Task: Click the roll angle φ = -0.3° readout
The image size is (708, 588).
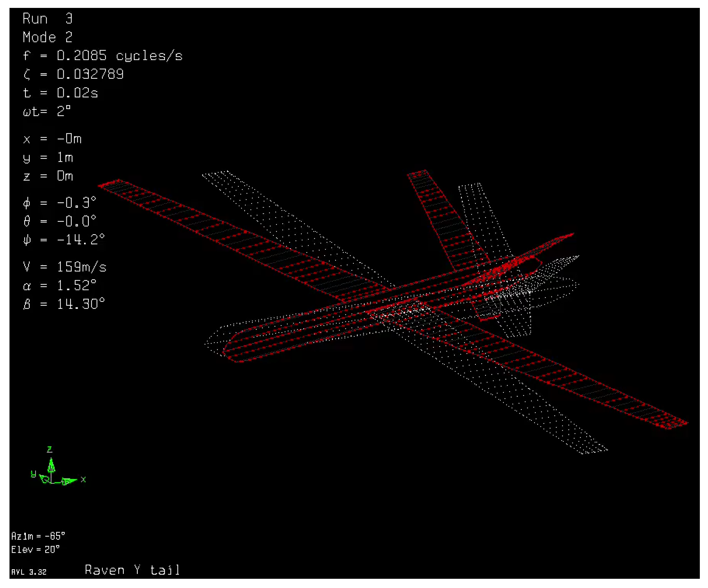Action: coord(60,203)
